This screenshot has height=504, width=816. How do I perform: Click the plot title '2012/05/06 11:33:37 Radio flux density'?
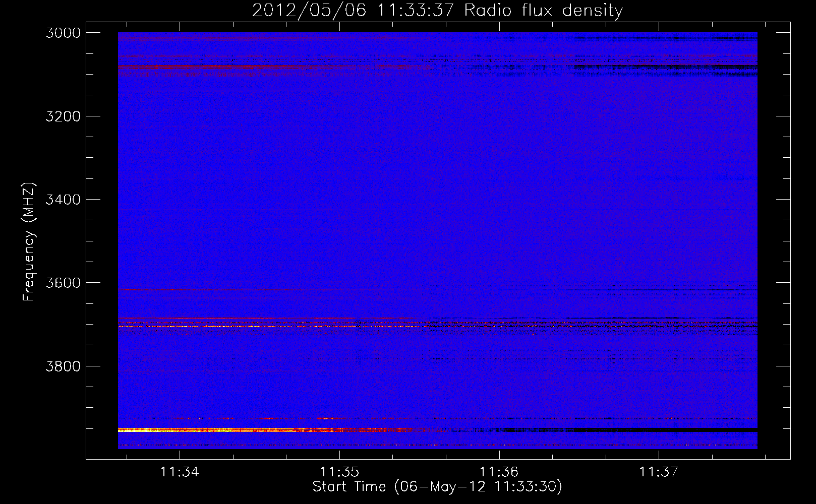[x=437, y=11]
